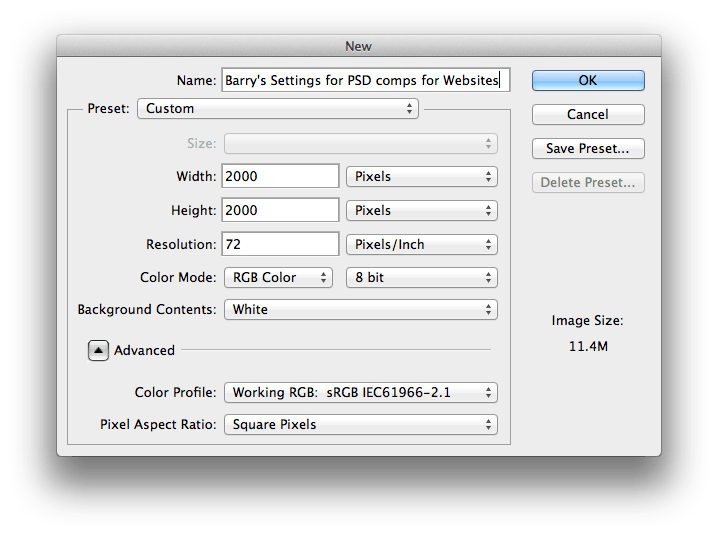Click the Height value field
The width and height of the screenshot is (718, 535).
pyautogui.click(x=280, y=210)
